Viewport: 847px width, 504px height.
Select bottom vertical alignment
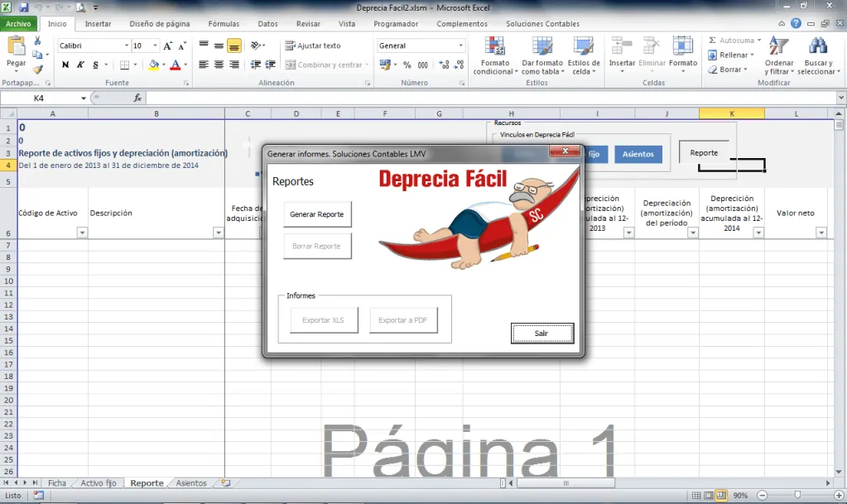(x=233, y=46)
